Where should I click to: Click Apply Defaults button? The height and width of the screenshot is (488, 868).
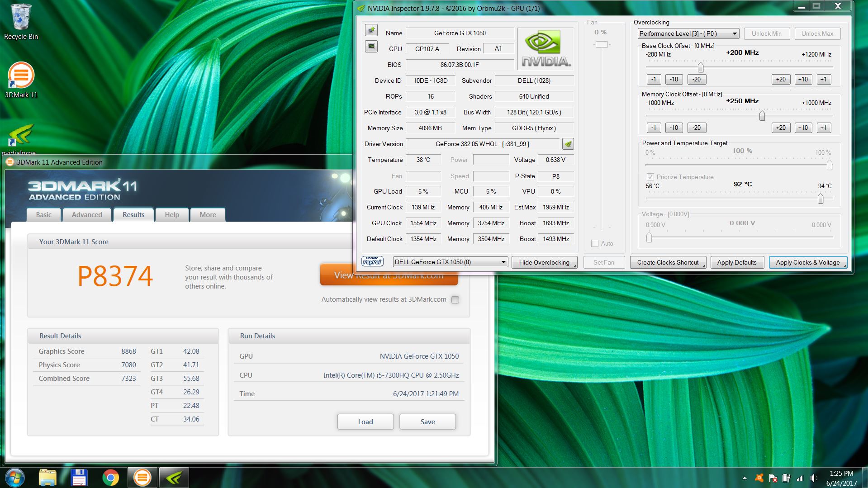tap(737, 262)
